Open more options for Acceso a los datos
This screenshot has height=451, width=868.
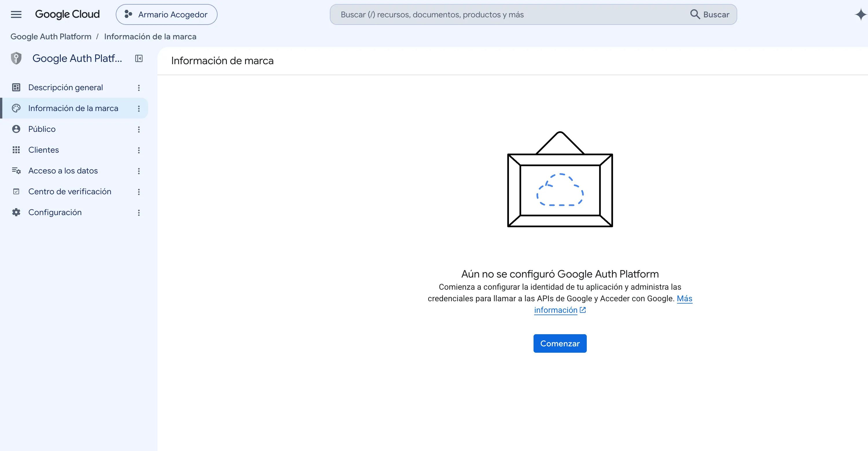139,171
